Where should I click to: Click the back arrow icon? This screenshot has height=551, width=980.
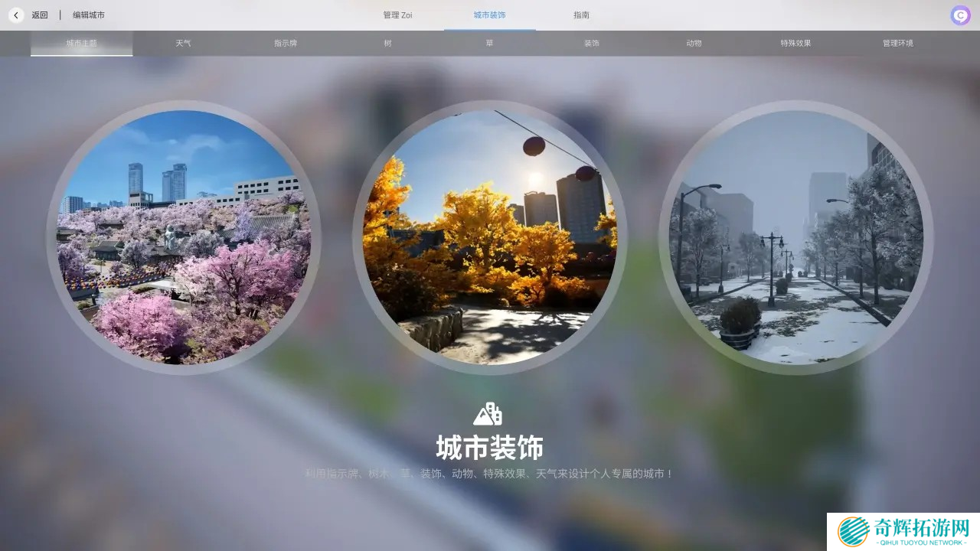point(16,15)
